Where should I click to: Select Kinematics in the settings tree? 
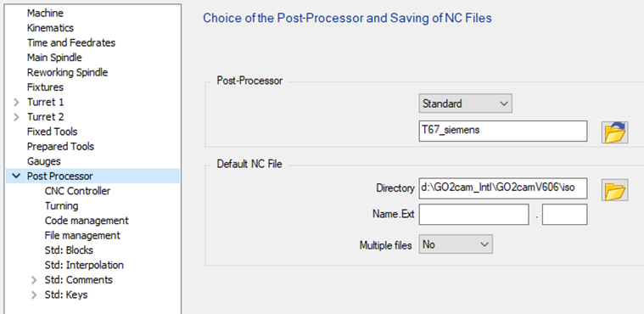click(x=50, y=28)
